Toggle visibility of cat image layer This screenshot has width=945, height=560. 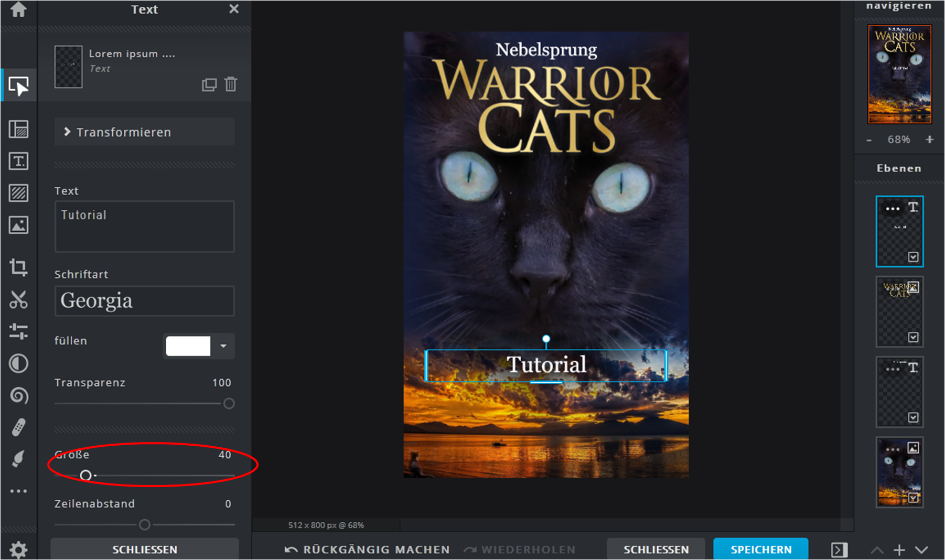(x=914, y=498)
